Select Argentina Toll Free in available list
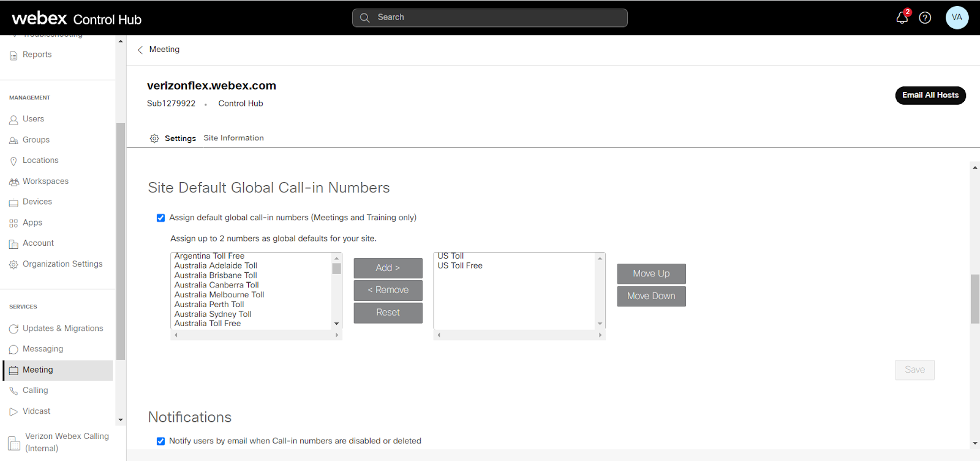The image size is (980, 461). (x=209, y=256)
